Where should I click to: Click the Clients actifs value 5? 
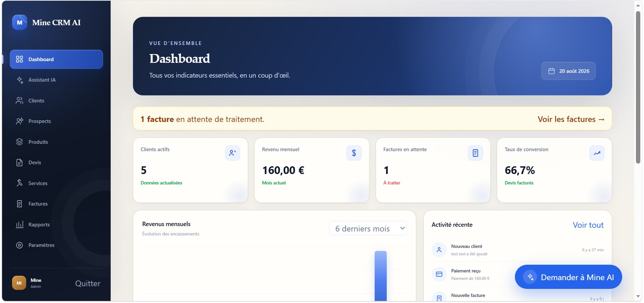coord(144,171)
